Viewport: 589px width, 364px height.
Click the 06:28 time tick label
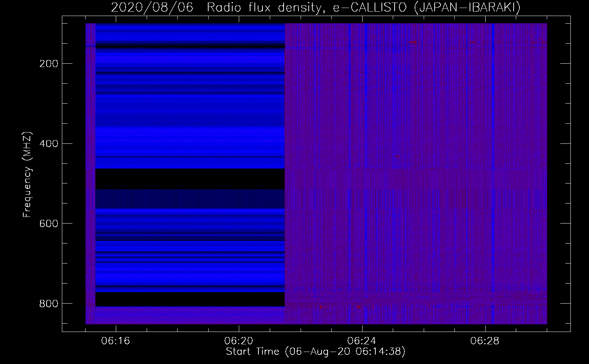(x=485, y=341)
